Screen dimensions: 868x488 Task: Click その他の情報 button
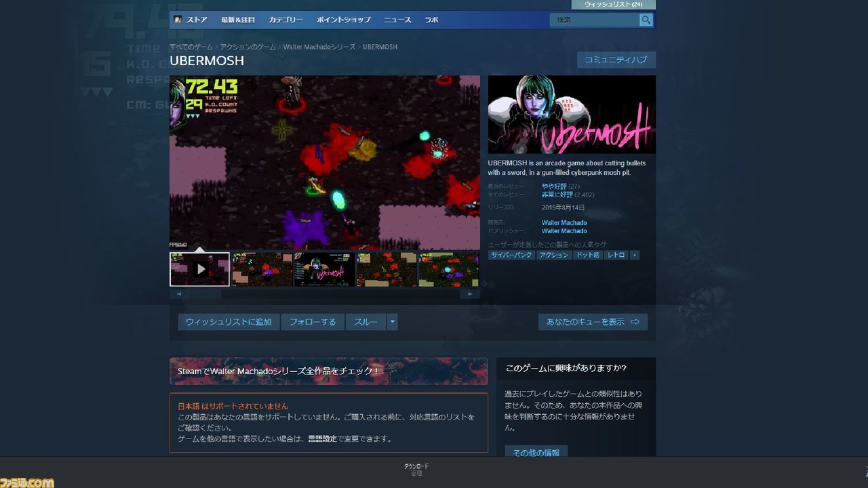click(536, 452)
